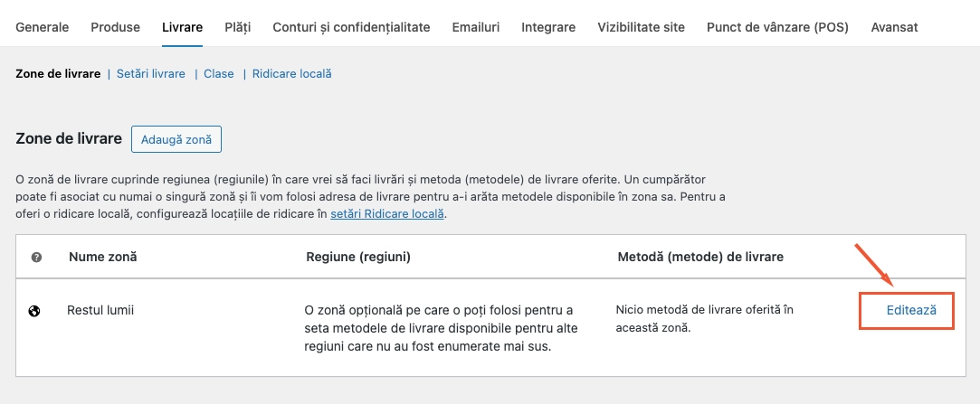The height and width of the screenshot is (404, 980).
Task: Select the Livrare tab
Action: click(182, 27)
